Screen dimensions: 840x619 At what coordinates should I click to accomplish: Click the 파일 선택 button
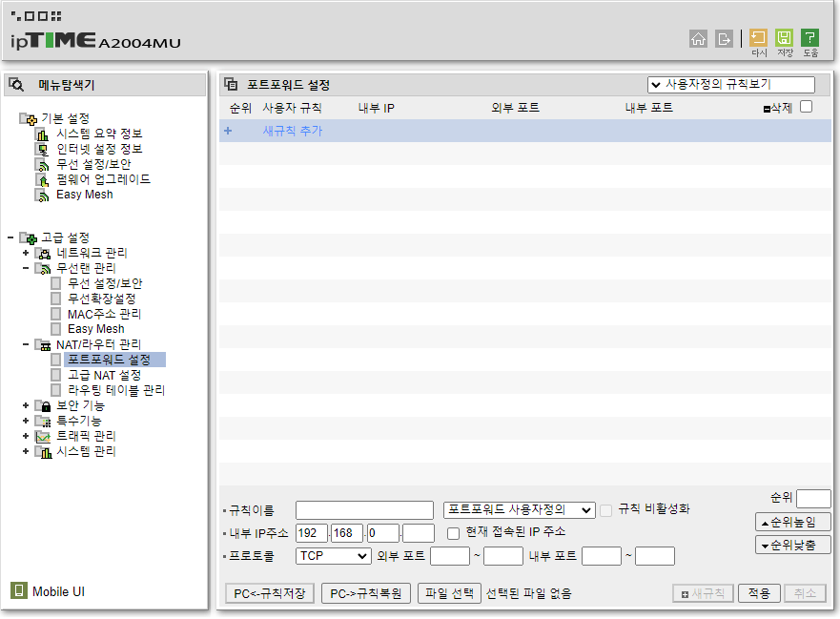[449, 593]
